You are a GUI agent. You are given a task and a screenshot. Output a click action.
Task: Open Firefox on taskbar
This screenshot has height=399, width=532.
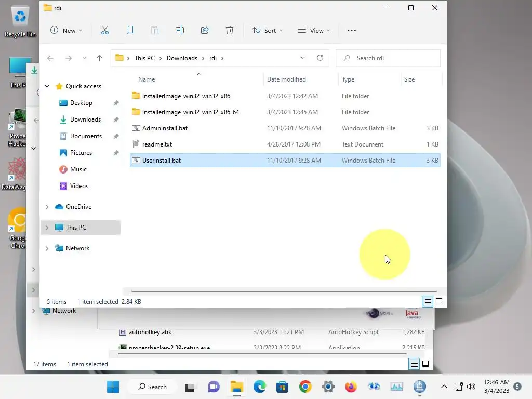coord(351,387)
